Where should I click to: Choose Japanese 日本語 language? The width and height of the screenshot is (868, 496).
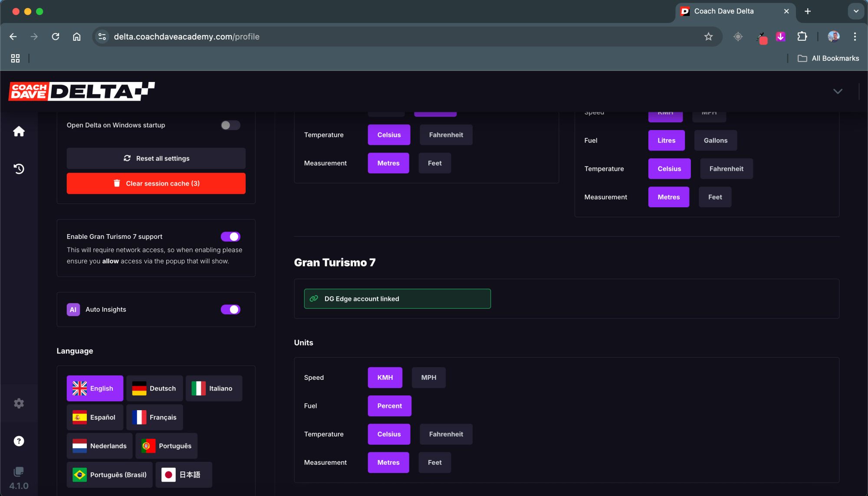184,475
